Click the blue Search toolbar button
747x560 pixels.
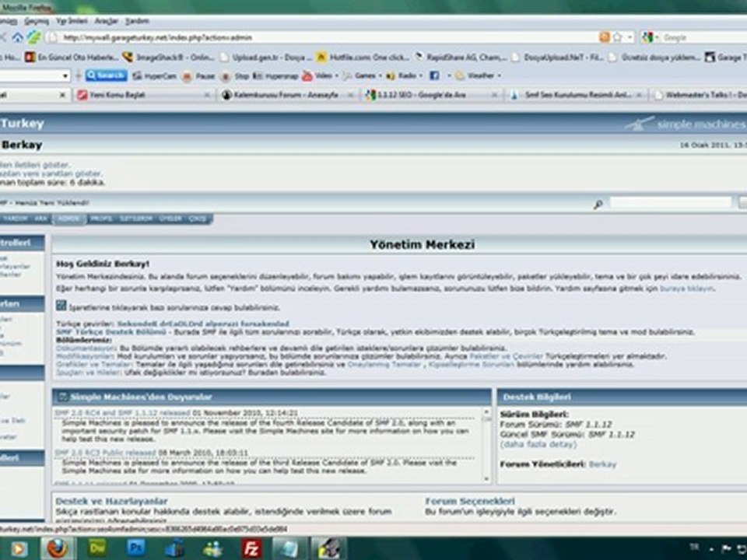[107, 75]
